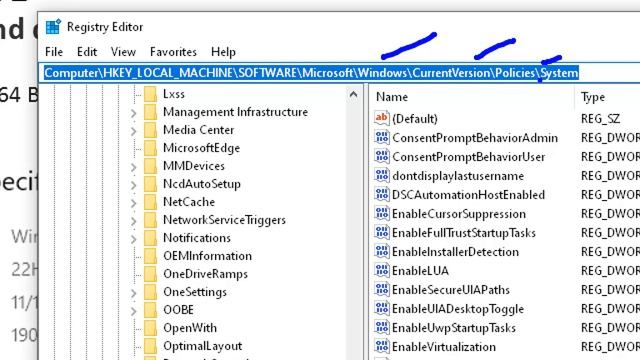Select the OptimalLayout folder icon
This screenshot has width=640, height=360.
click(x=150, y=346)
